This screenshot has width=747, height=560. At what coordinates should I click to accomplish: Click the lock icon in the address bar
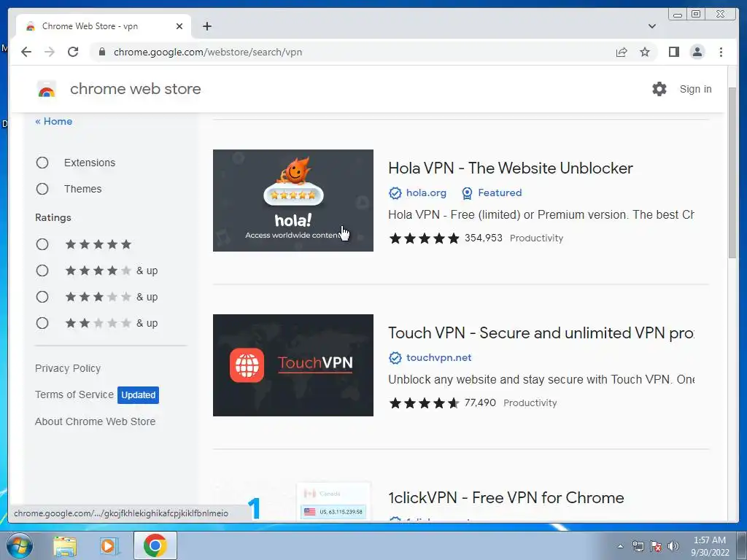[101, 52]
